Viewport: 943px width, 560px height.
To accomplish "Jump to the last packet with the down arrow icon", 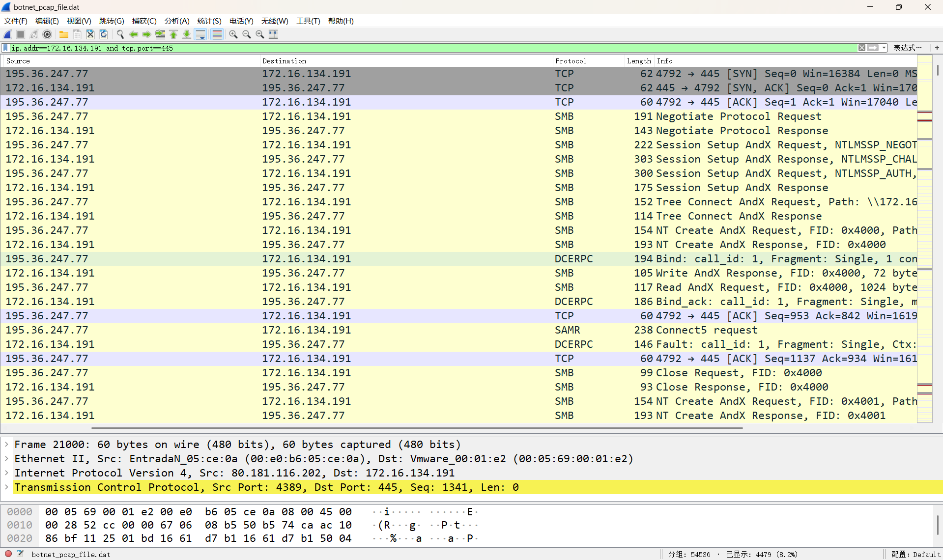I will [x=187, y=34].
